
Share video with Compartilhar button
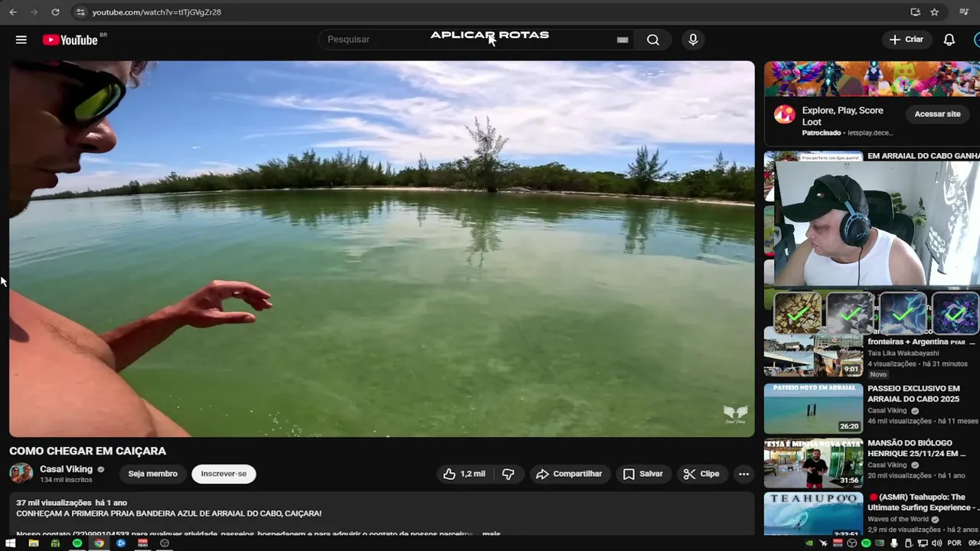[x=569, y=474]
